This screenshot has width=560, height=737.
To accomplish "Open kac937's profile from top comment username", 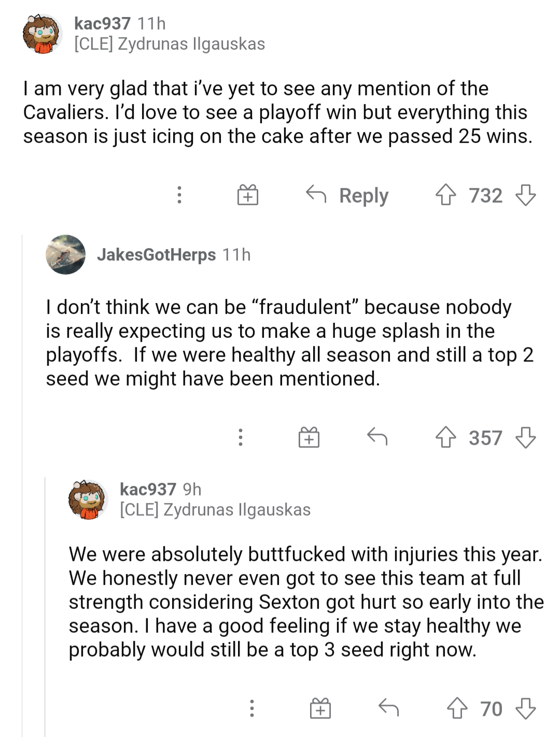I will [102, 23].
